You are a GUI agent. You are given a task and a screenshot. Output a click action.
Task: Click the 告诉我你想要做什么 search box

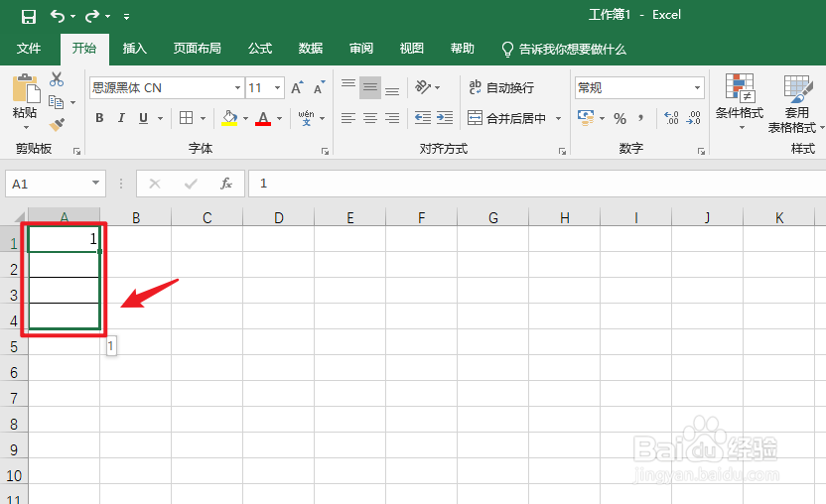click(x=564, y=49)
